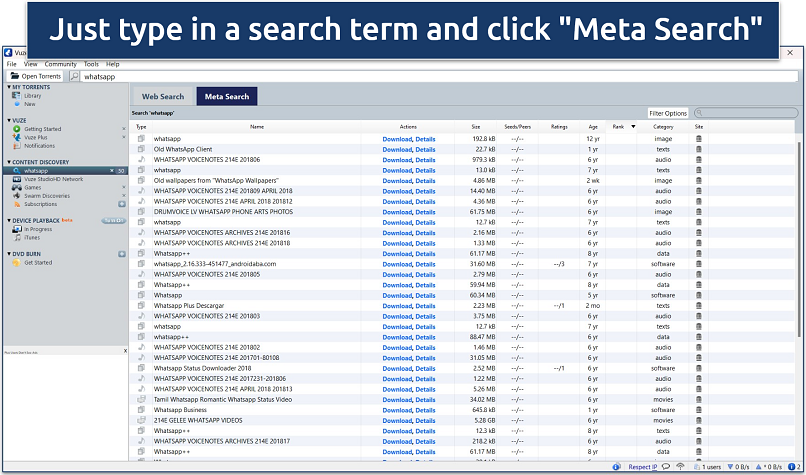The width and height of the screenshot is (806, 475).
Task: Click download speed indicator in status bar
Action: pos(741,467)
